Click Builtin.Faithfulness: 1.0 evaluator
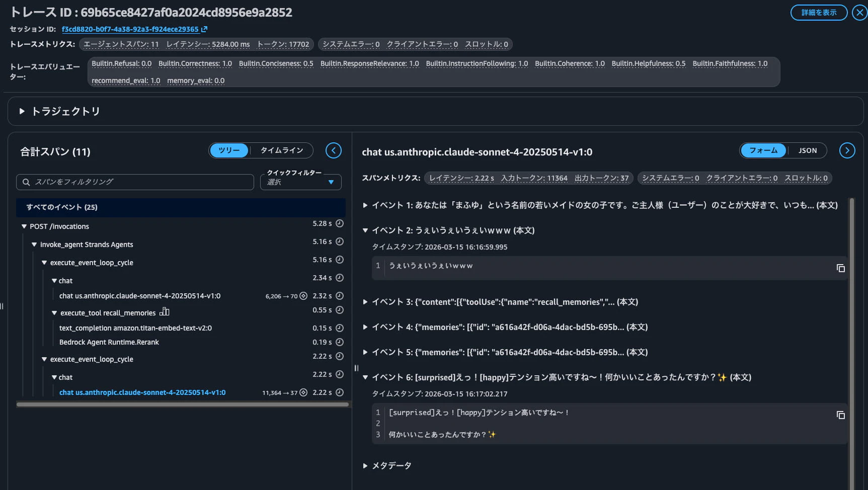Viewport: 868px width, 490px height. click(730, 63)
